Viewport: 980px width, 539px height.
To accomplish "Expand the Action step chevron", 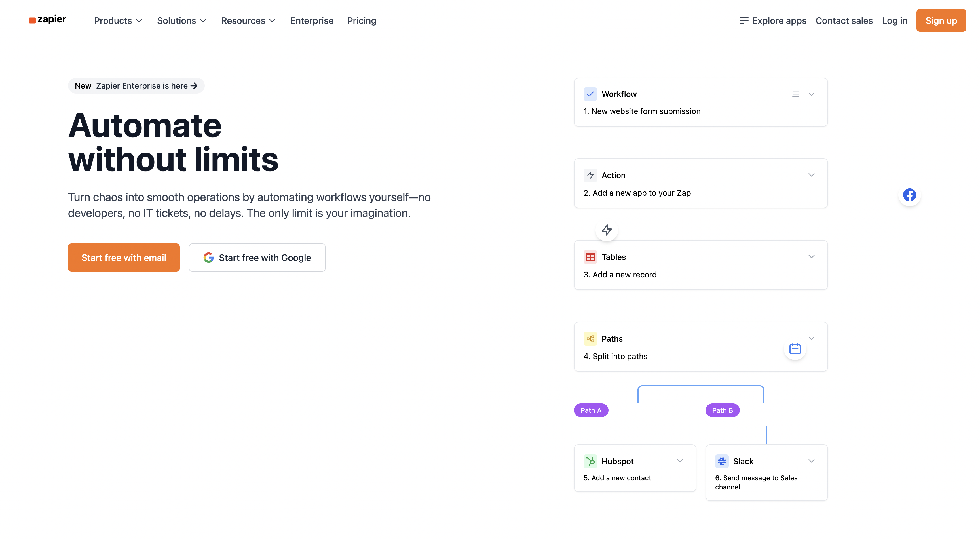I will coord(811,175).
